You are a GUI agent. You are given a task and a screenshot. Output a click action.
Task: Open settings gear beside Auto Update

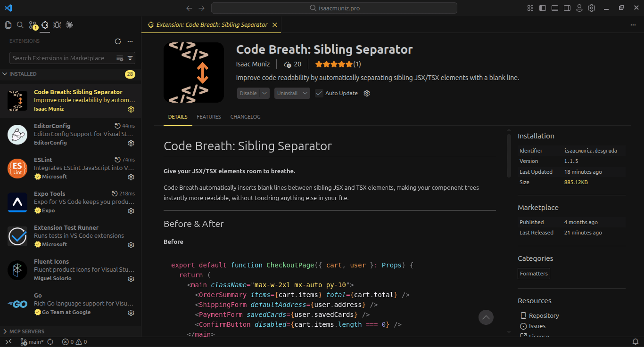coord(367,93)
